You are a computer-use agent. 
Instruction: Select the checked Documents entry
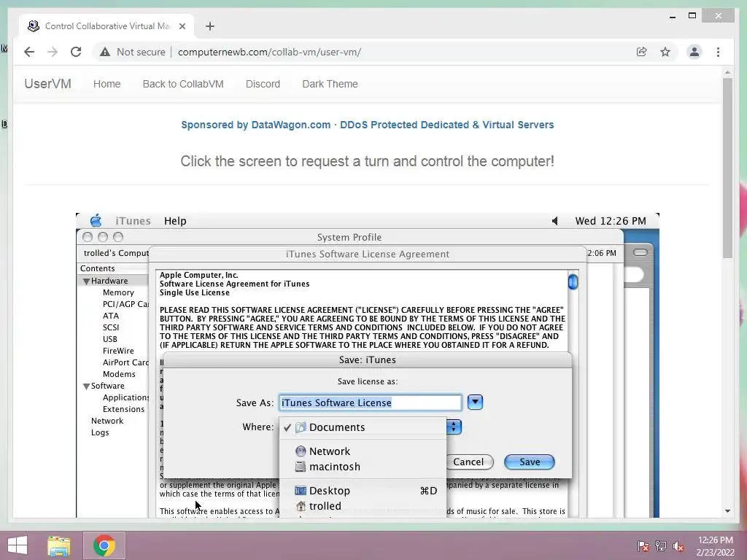363,427
